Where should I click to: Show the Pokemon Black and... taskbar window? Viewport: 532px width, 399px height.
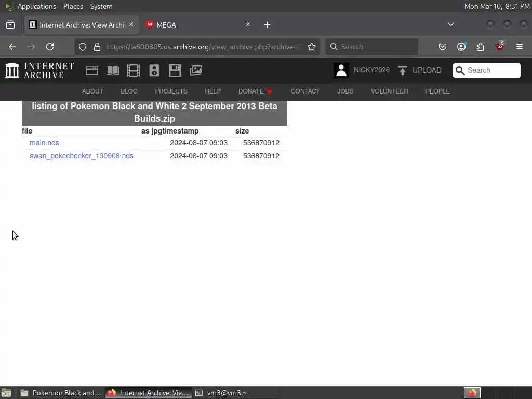[x=61, y=393]
